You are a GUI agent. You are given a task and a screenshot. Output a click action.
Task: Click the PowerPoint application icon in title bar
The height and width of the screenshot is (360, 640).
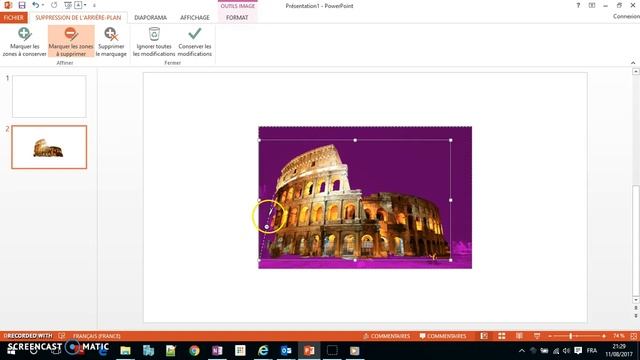(x=8, y=5)
